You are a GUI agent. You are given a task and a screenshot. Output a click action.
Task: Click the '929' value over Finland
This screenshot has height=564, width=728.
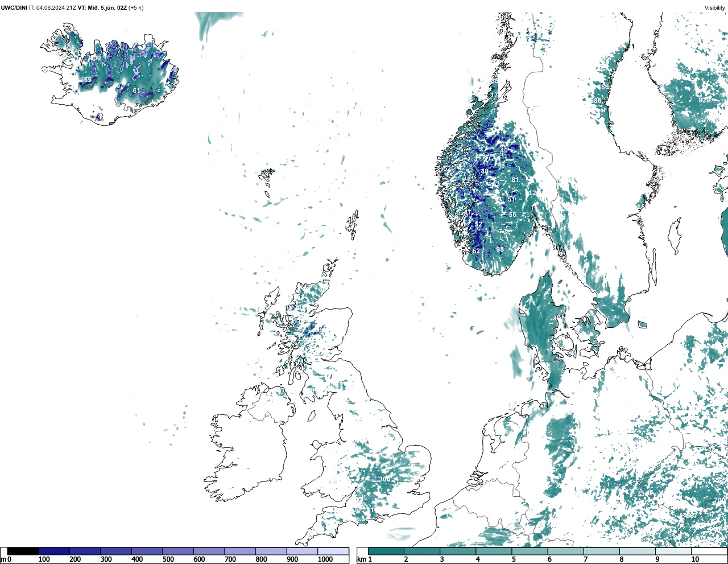click(x=704, y=100)
